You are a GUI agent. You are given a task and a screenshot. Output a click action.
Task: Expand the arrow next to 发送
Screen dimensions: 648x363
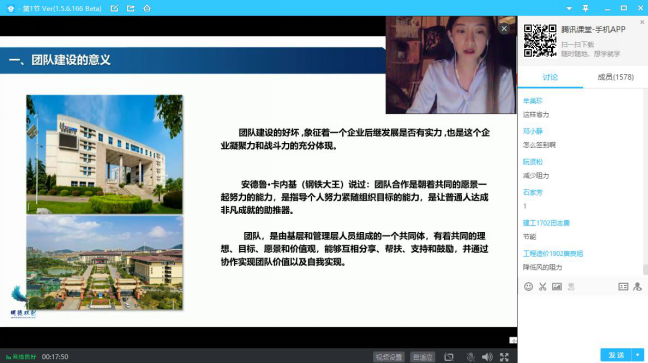638,355
